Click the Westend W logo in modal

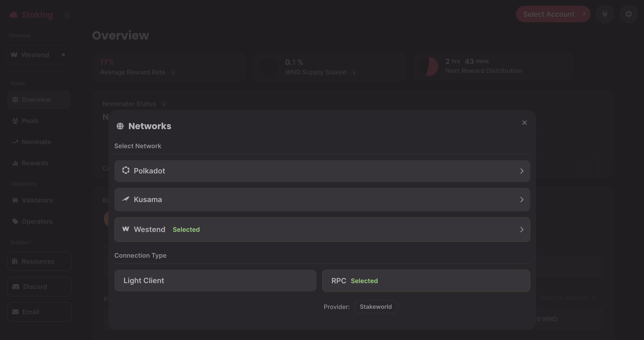(126, 229)
